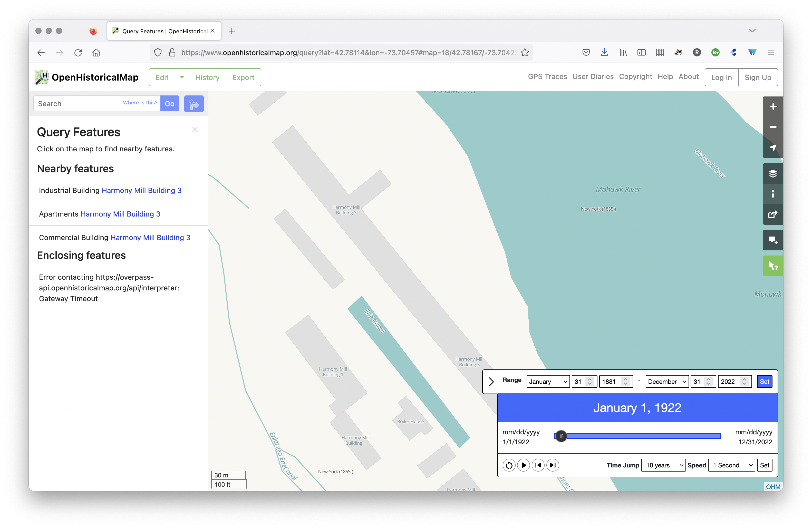Image resolution: width=812 pixels, height=529 pixels.
Task: Reset the timeline playback
Action: point(509,465)
